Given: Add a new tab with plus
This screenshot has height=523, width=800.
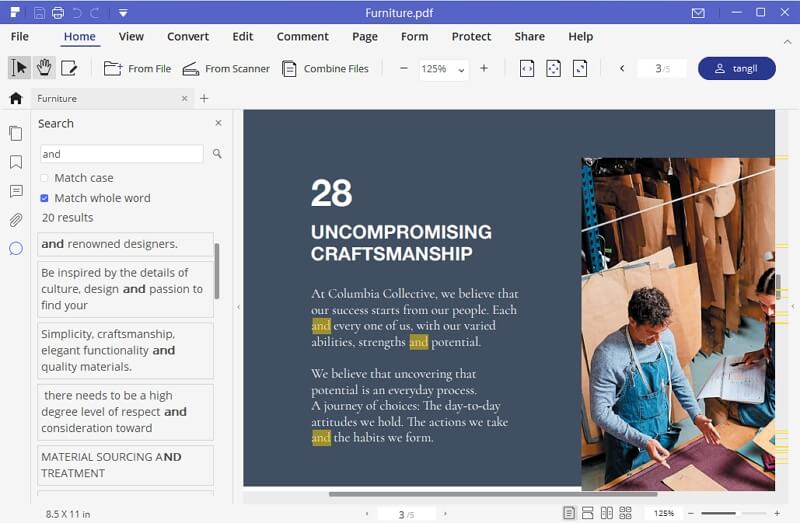Looking at the screenshot, I should [x=204, y=98].
